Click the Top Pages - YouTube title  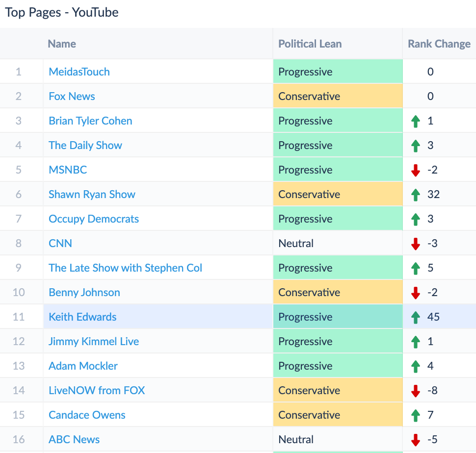click(x=62, y=12)
